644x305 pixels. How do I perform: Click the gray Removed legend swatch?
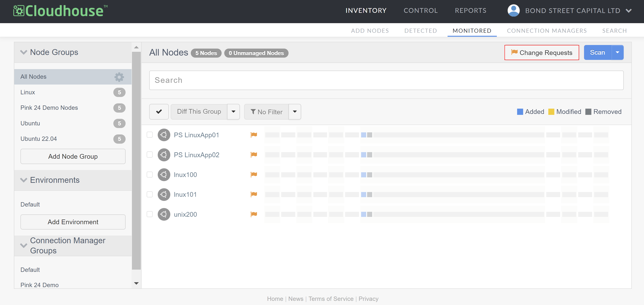pos(588,112)
